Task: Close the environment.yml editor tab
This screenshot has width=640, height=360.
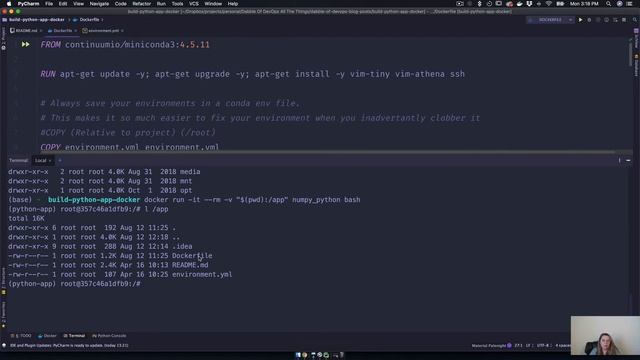Action: pos(122,31)
